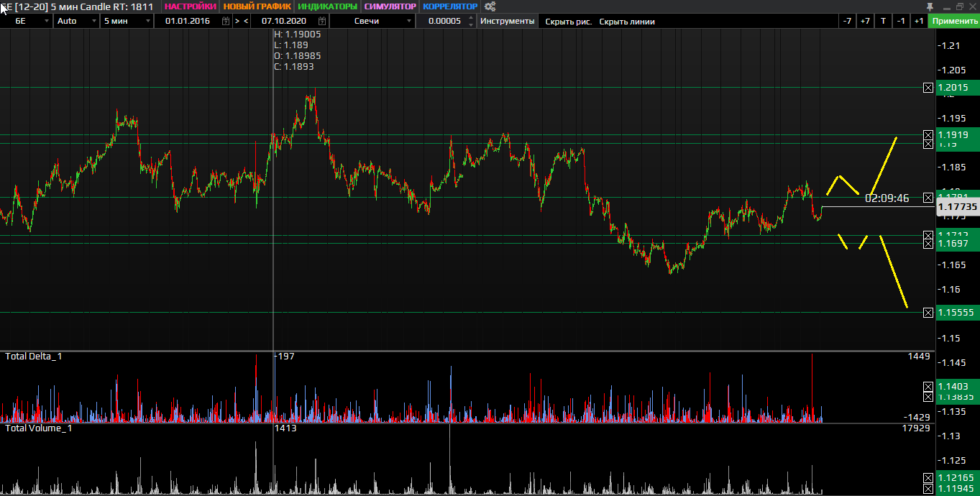Toggle hide drawings with Скрыть рис.
This screenshot has height=496, width=980.
[x=568, y=21]
